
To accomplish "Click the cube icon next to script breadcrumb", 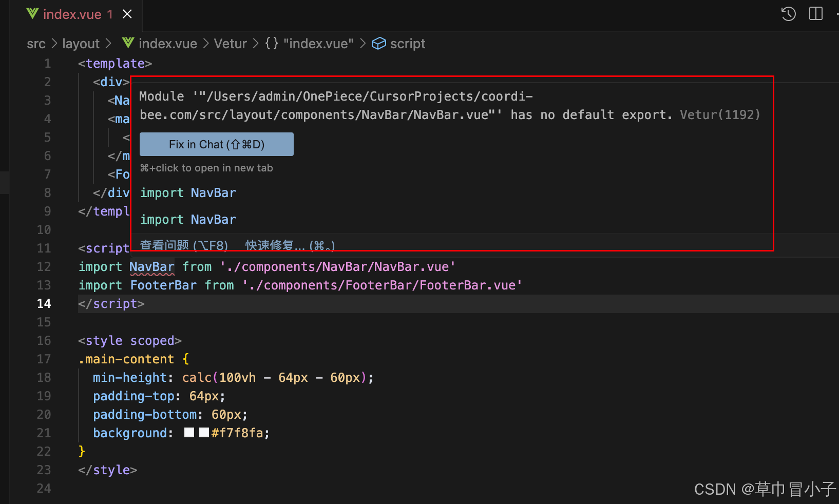I will pos(378,44).
